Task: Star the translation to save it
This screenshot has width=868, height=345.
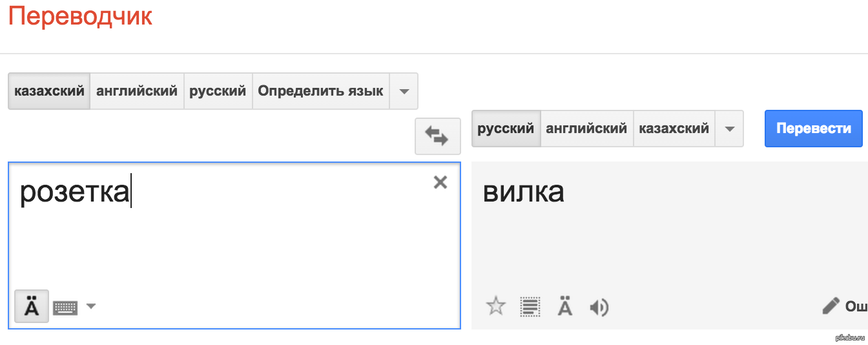Action: pos(495,306)
